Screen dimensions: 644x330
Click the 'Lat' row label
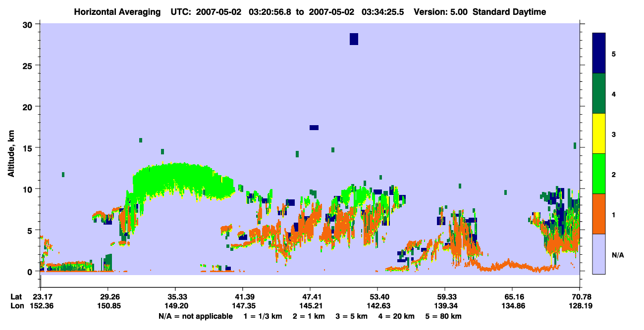(16, 297)
